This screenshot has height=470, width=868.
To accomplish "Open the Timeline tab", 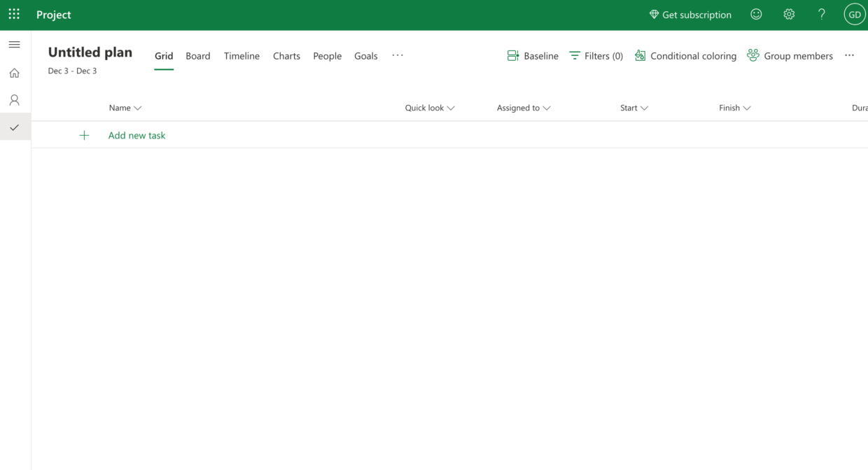I will (x=241, y=55).
